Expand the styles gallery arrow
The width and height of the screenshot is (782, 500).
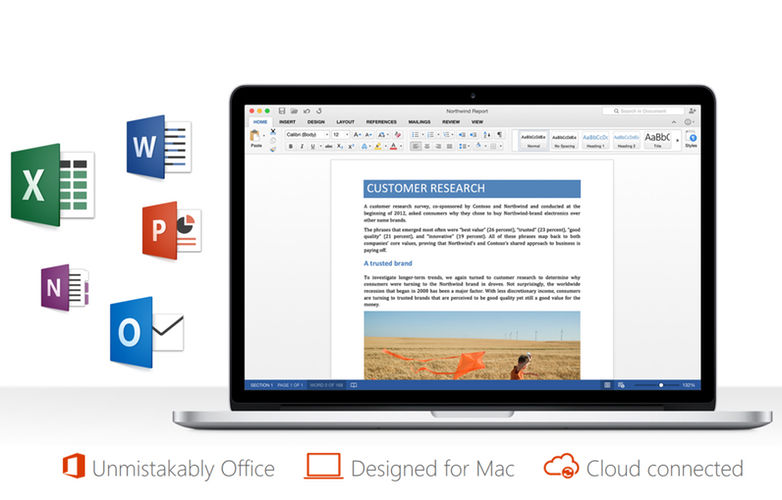coord(677,141)
